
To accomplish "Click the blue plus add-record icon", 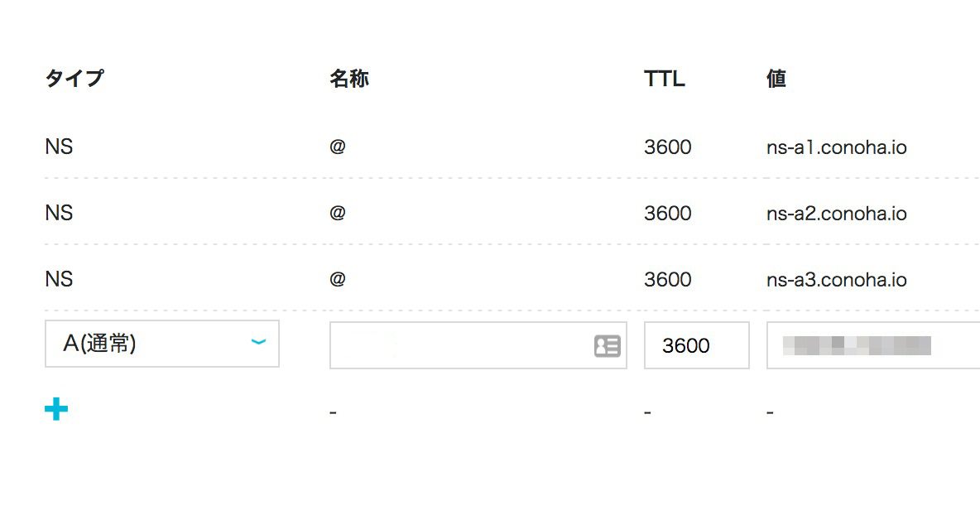I will click(56, 409).
